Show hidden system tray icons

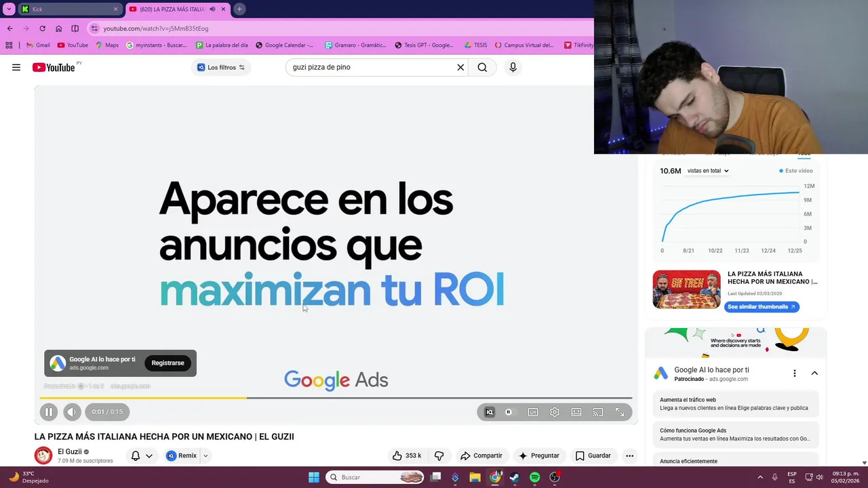coord(760,477)
